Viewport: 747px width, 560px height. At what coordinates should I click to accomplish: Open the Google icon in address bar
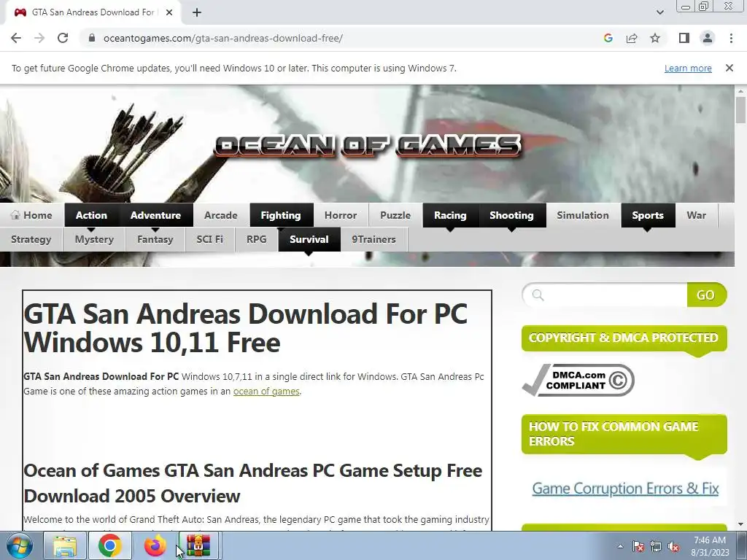(608, 38)
